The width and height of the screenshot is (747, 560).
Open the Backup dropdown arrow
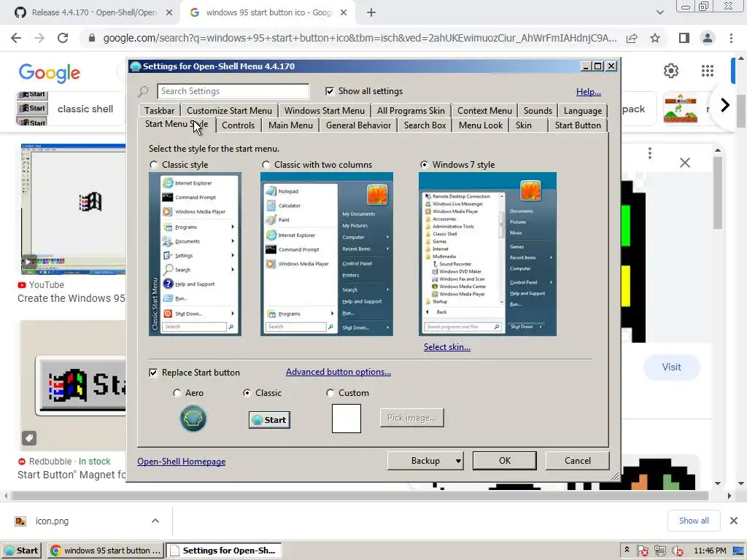tap(458, 461)
